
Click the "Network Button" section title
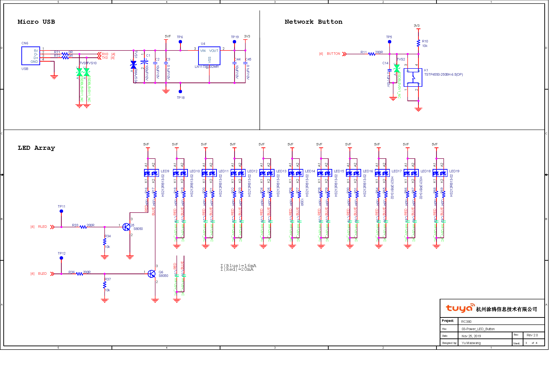[x=313, y=22]
